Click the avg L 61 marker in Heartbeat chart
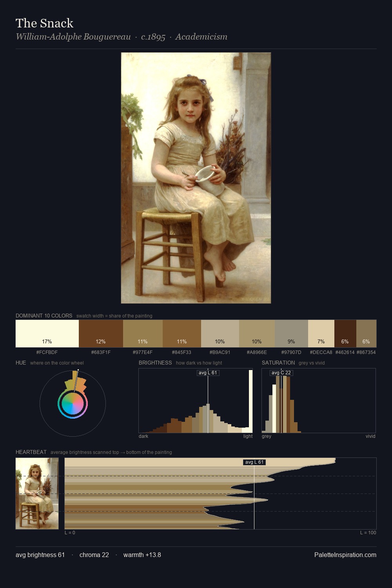Image resolution: width=392 pixels, height=588 pixels. coord(254,462)
